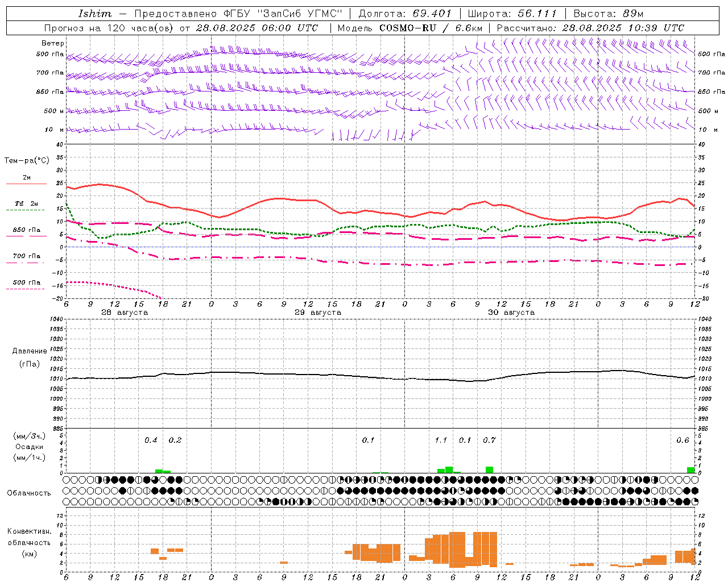
Task: Click the "10 м" wind level label on left
Action: (x=54, y=130)
